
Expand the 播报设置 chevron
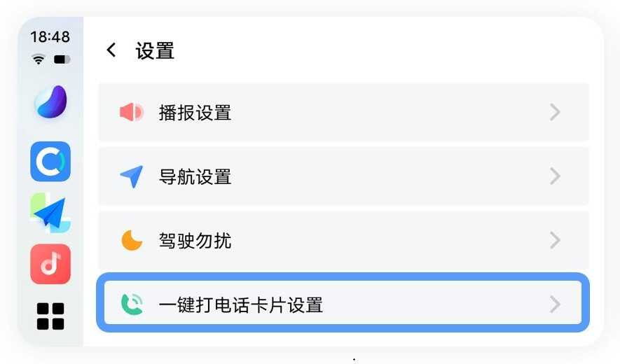pos(555,112)
